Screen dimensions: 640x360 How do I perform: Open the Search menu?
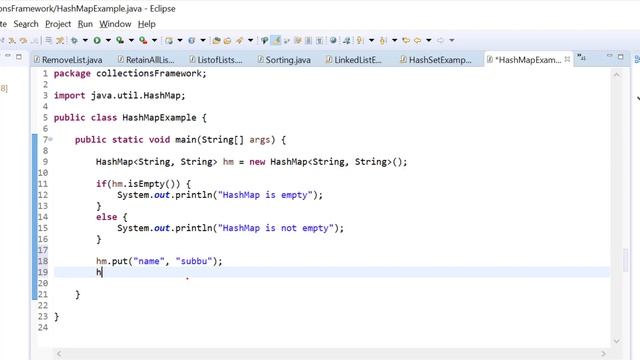coord(26,24)
